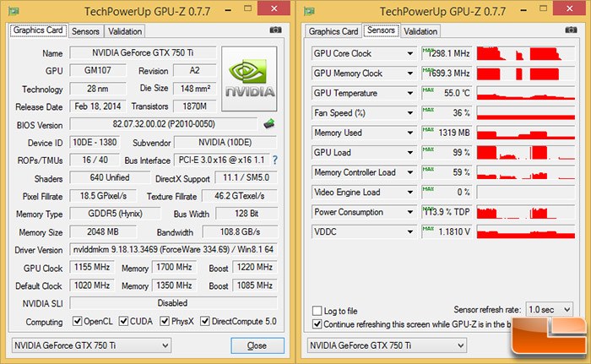Click the Name field NVIDIA GeForce GTX 750 Ti
Screen dimensions: 591x364
point(143,53)
